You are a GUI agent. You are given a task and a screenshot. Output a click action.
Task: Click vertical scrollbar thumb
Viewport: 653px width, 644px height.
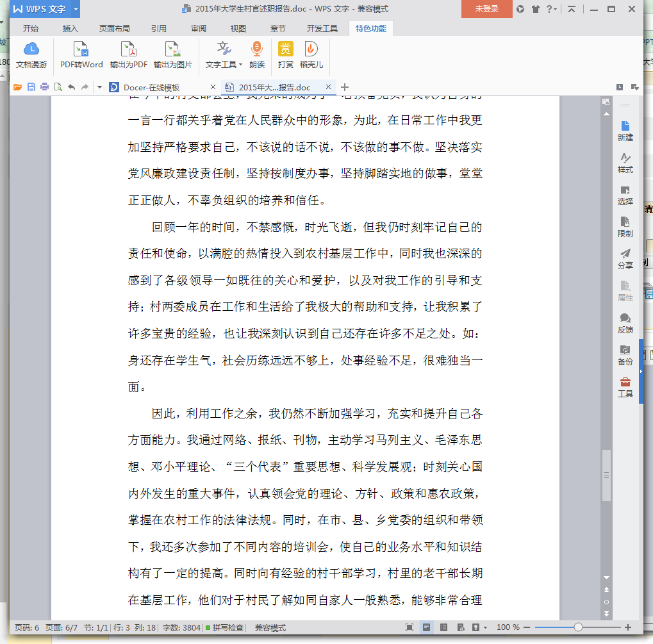coord(606,475)
